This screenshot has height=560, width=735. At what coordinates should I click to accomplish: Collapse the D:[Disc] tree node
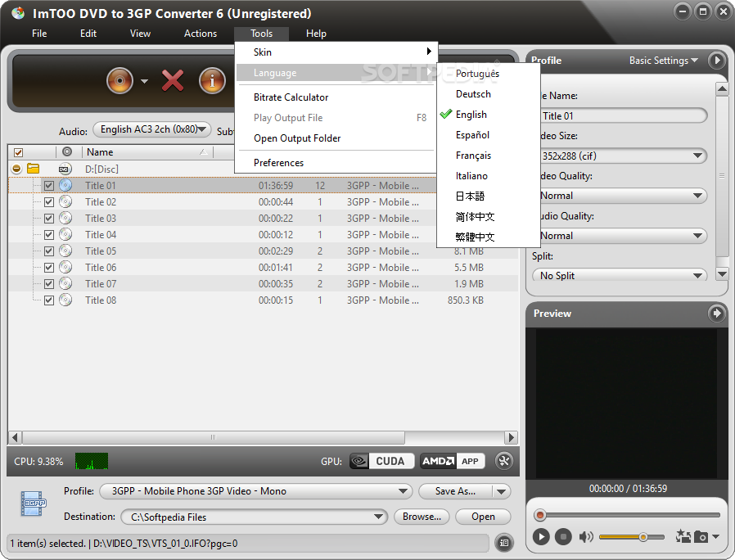[16, 169]
